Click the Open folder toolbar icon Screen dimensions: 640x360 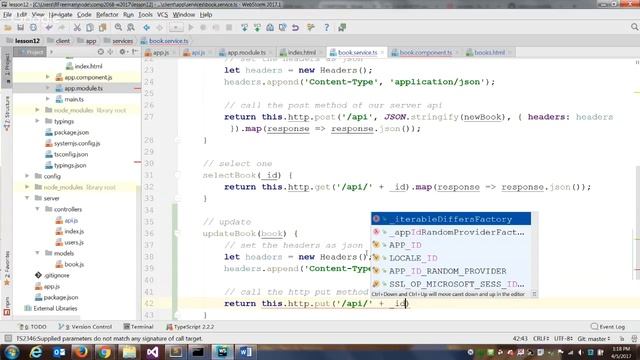click(8, 27)
